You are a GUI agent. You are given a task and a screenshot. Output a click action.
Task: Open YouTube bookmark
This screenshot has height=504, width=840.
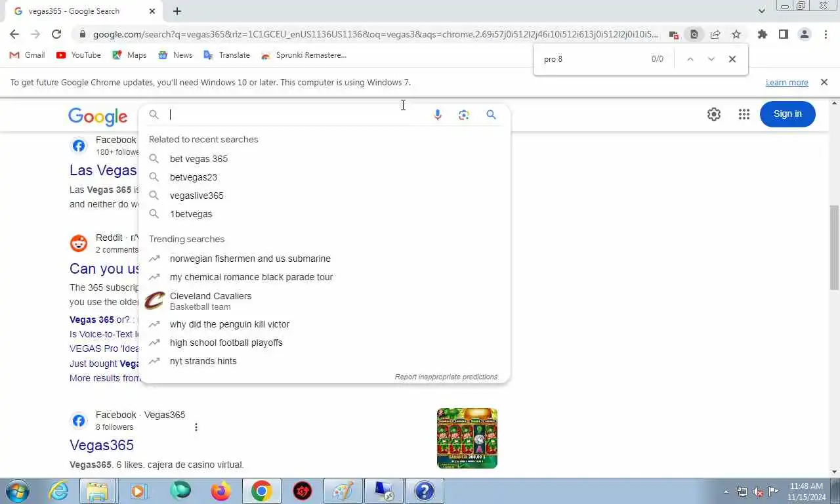tap(79, 55)
